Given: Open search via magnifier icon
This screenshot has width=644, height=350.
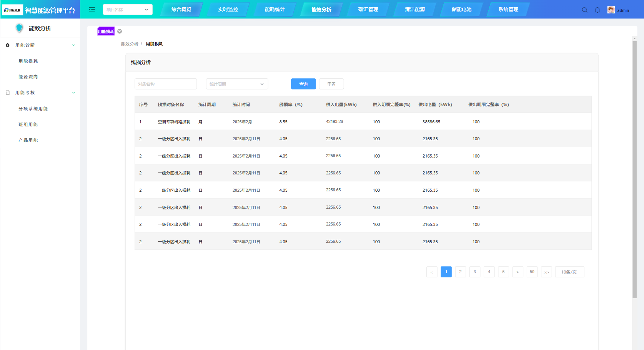Looking at the screenshot, I should point(584,10).
